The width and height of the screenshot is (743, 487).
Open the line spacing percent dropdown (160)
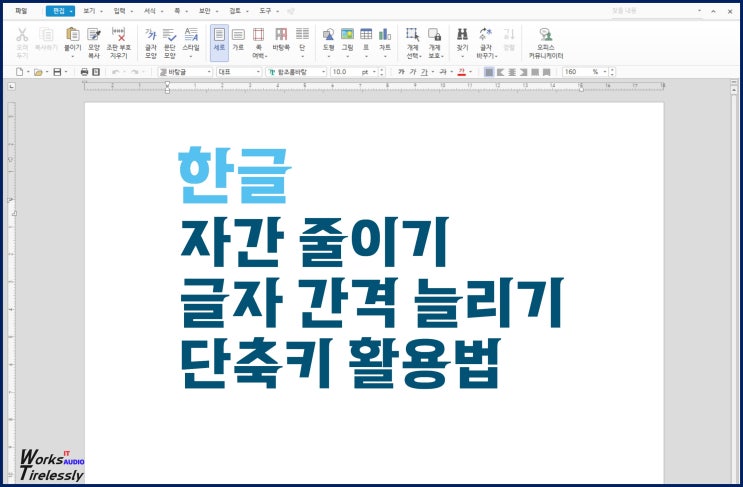click(605, 72)
